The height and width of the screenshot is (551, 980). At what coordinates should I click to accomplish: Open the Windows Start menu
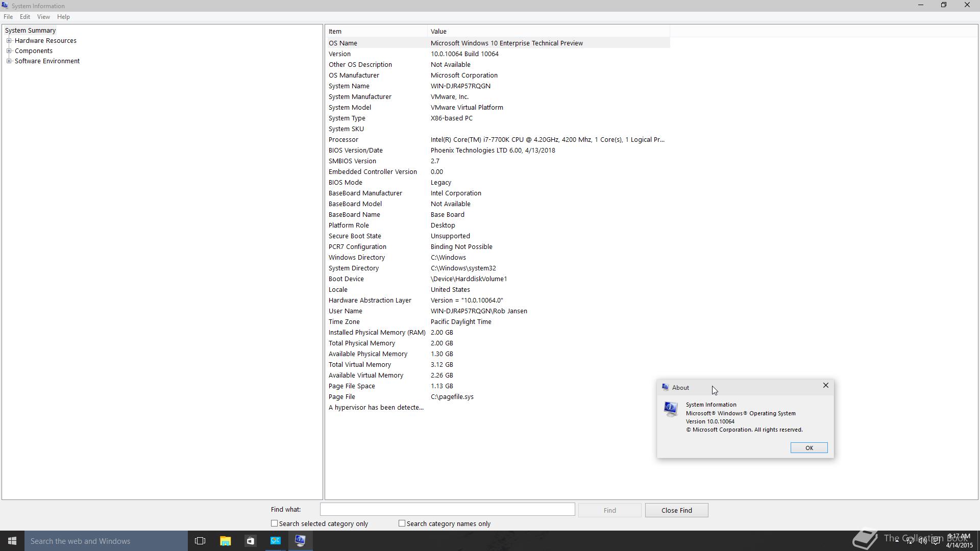coord(12,541)
